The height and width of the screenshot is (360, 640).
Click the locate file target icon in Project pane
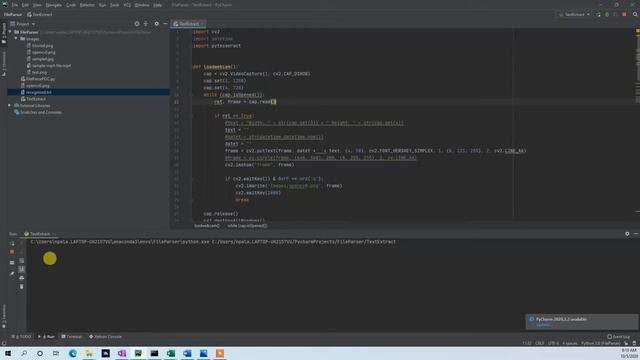click(137, 24)
